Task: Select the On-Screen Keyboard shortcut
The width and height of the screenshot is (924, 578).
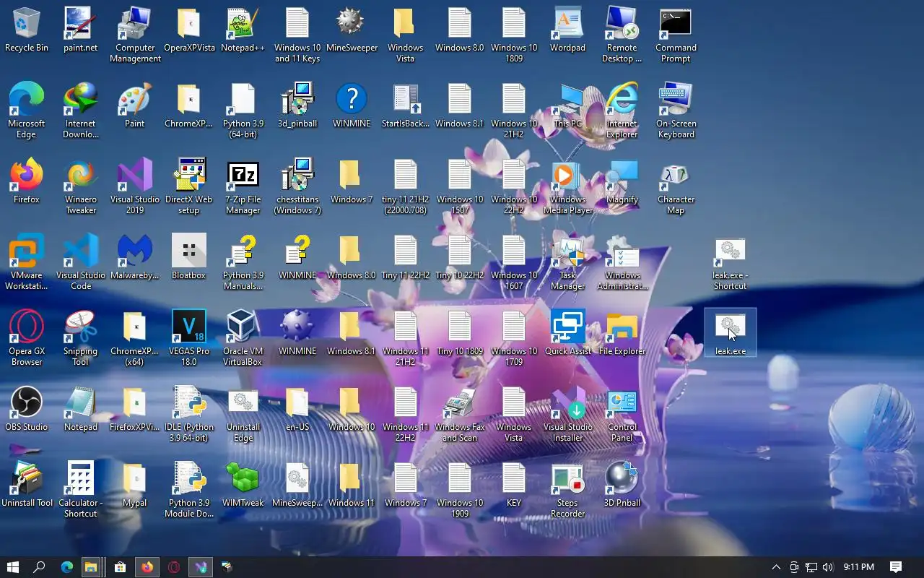Action: [676, 111]
